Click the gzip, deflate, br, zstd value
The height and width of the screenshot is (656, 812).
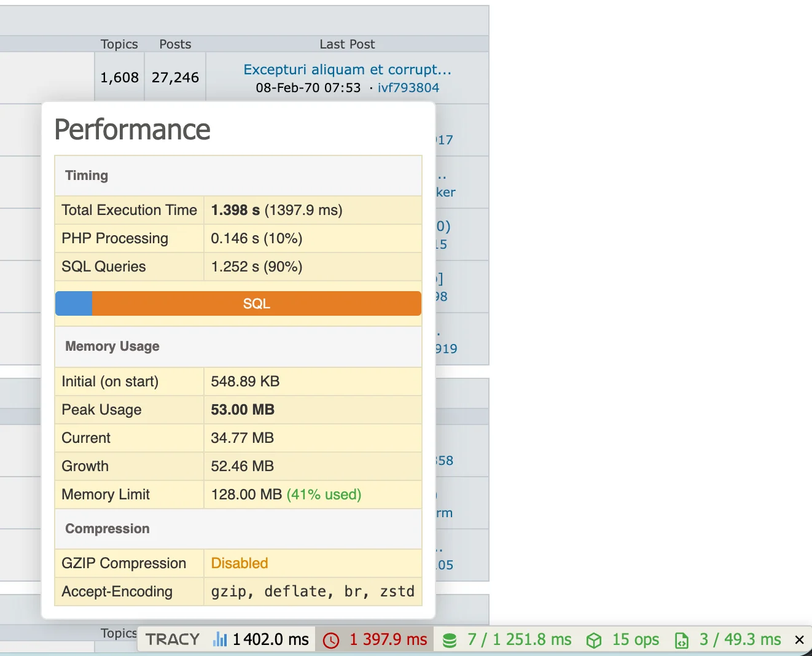313,592
